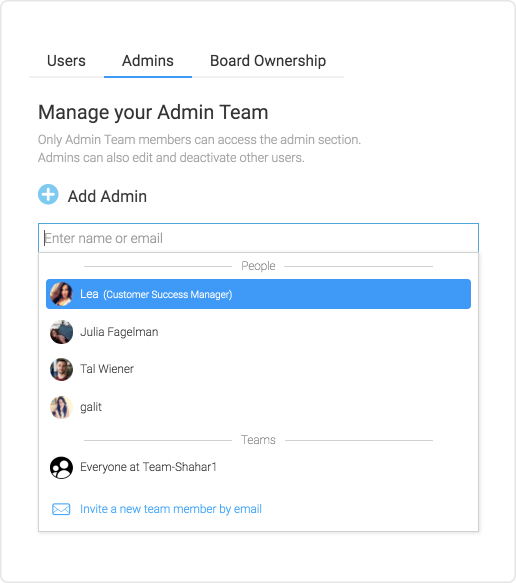Viewport: 516px width, 583px height.
Task: Click Invite a new team member by email
Action: [x=171, y=509]
